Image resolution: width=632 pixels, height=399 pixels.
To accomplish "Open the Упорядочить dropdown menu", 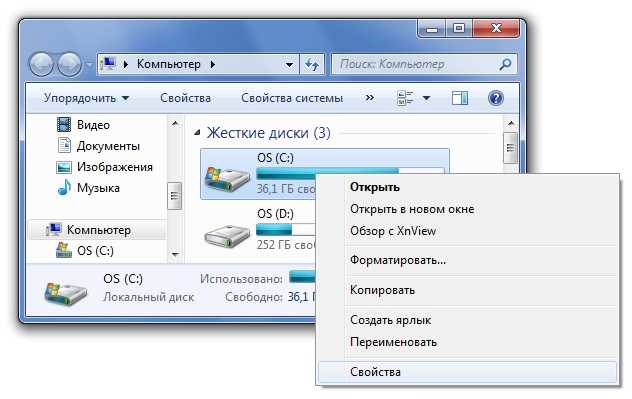I will click(x=86, y=98).
